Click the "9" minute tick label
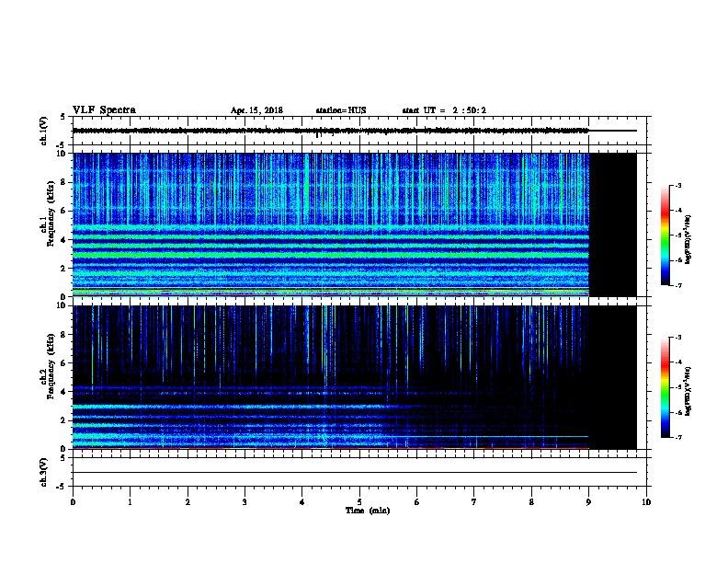728x563 pixels. [588, 502]
